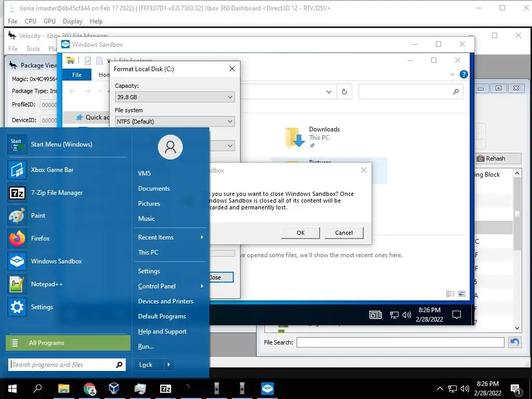Open sandbox notification center icon
The width and height of the screenshot is (532, 399).
(x=457, y=315)
